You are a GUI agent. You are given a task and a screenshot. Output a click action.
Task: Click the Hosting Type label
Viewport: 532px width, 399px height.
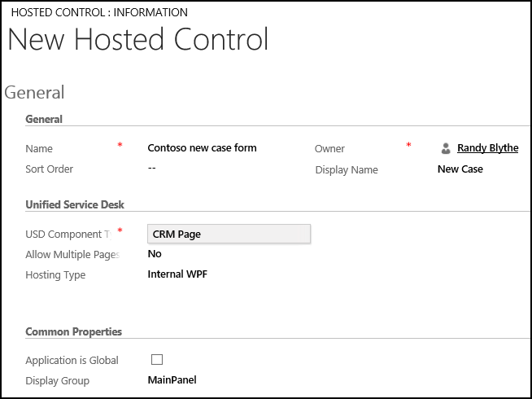[55, 275]
